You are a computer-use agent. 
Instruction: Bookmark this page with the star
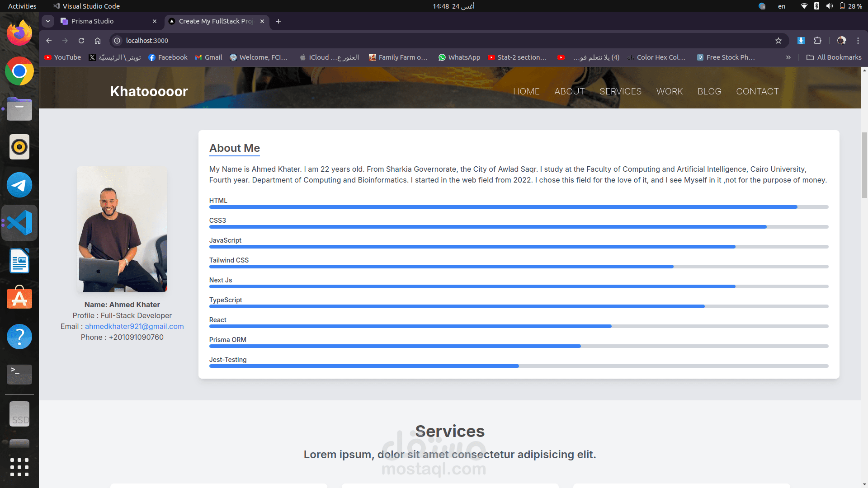(x=778, y=41)
